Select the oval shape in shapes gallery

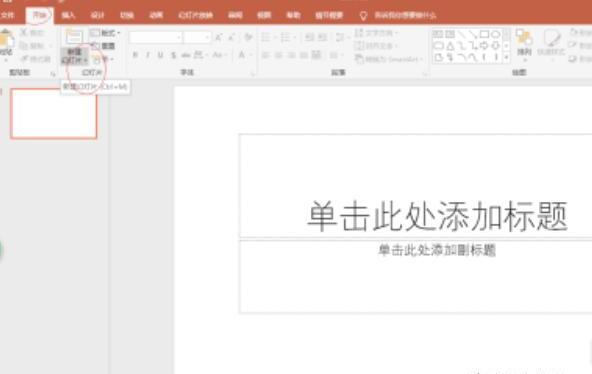pyautogui.click(x=496, y=34)
